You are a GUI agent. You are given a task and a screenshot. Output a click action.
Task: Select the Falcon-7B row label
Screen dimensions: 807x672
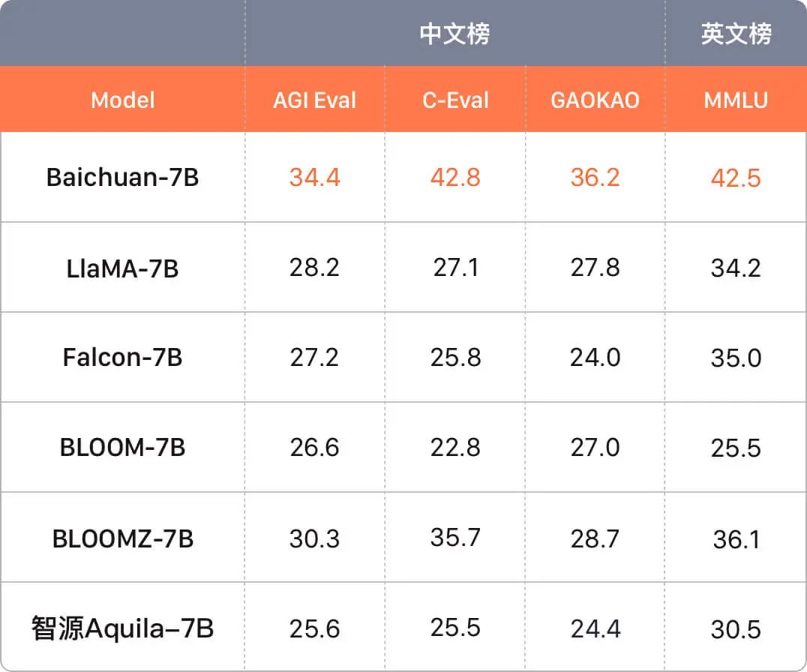click(122, 357)
